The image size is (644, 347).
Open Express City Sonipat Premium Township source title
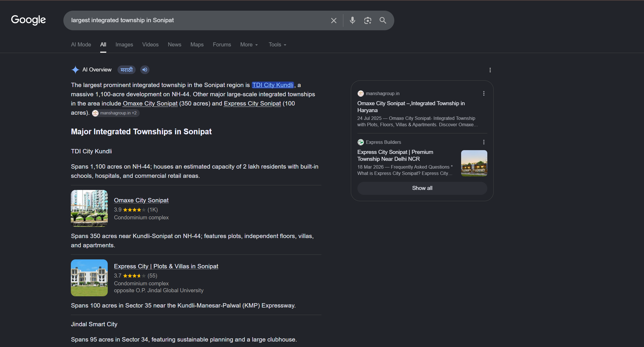coord(395,155)
